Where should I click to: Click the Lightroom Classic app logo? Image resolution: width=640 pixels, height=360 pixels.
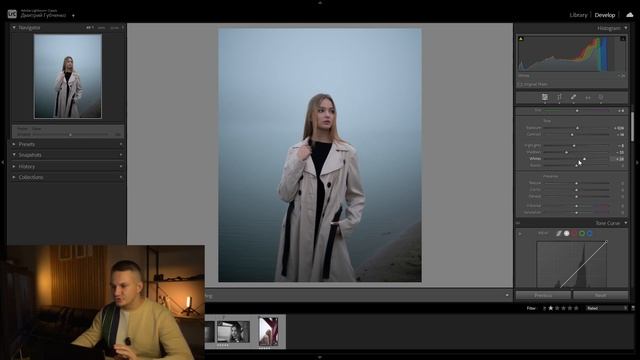pos(12,14)
